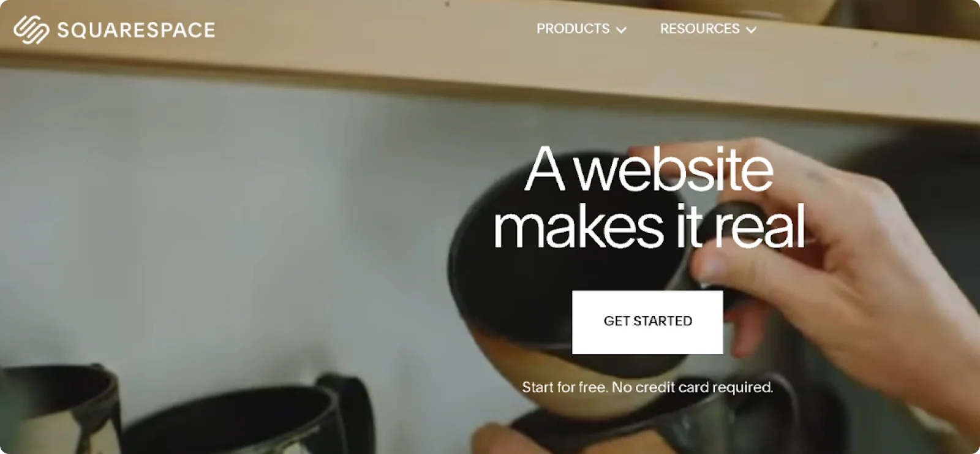Expand the chevron beside RESOURCES
This screenshot has width=980, height=454.
(x=751, y=30)
